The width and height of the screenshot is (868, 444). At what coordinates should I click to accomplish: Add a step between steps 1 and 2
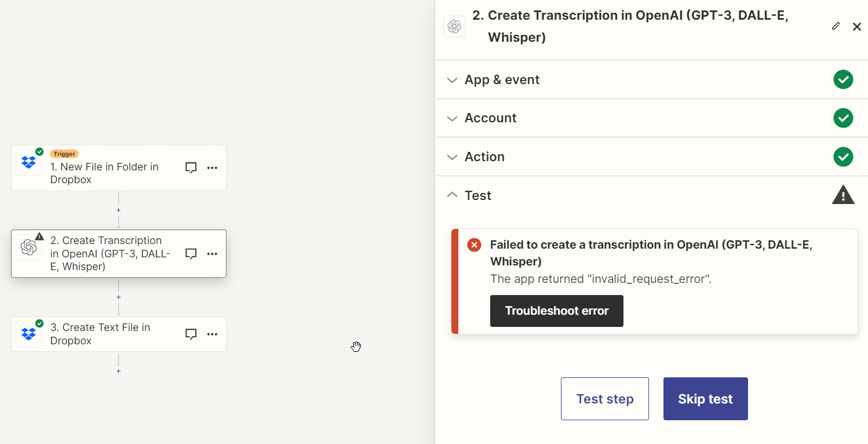point(118,210)
